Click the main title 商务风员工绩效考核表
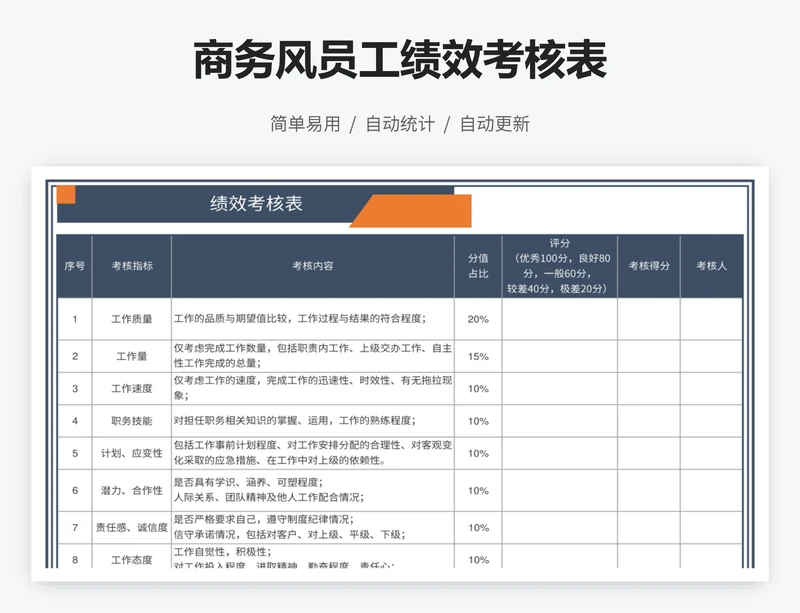Viewport: 800px width, 613px height. click(x=400, y=61)
